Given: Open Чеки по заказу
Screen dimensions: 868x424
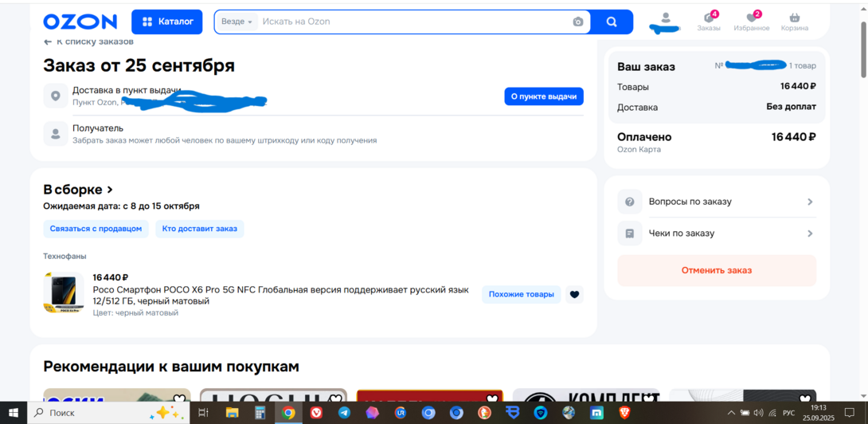Looking at the screenshot, I should pyautogui.click(x=717, y=234).
